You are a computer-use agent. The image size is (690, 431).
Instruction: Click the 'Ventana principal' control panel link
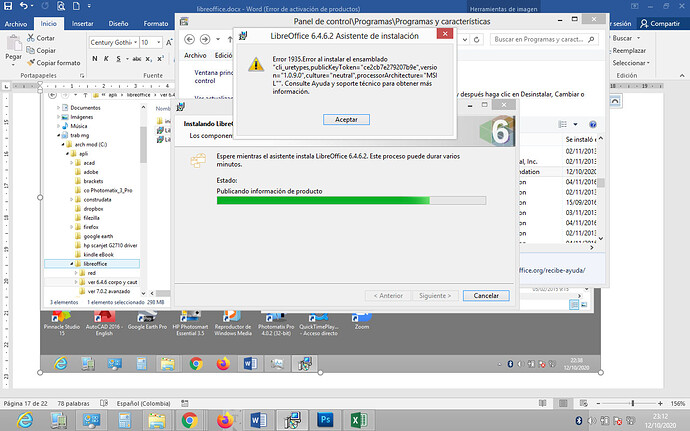click(214, 77)
